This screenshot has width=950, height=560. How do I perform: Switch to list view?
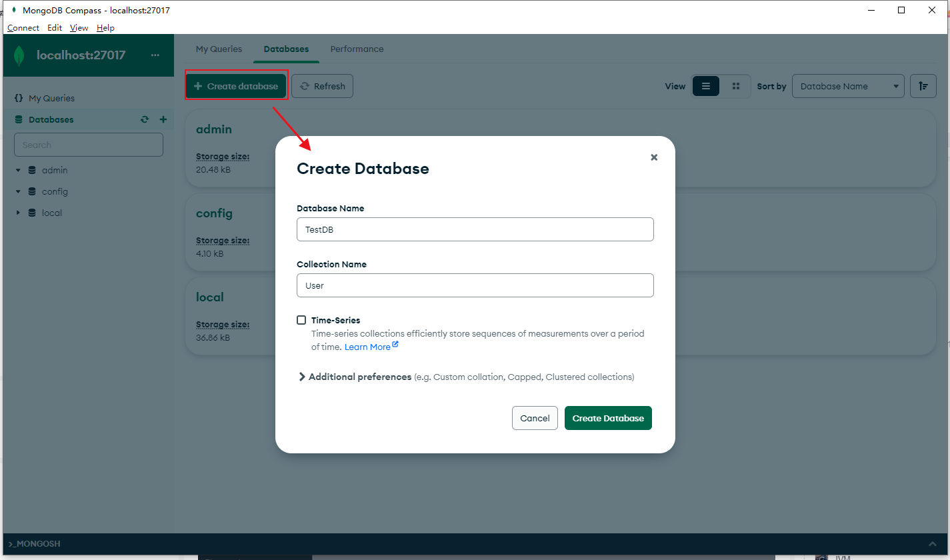(706, 86)
